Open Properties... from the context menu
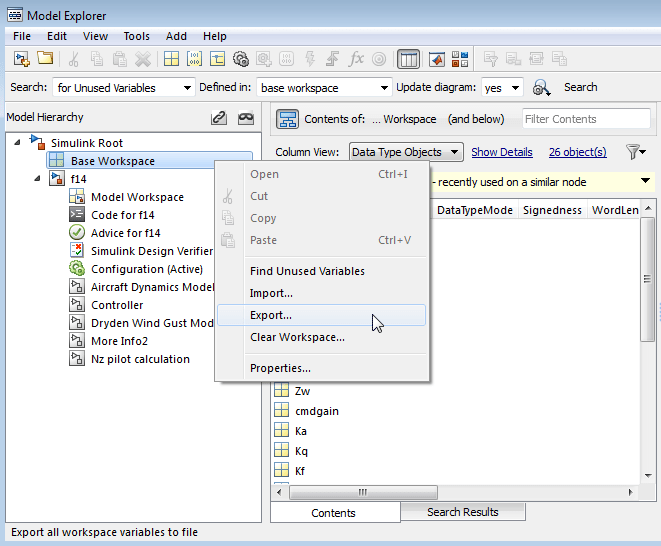 click(321, 368)
